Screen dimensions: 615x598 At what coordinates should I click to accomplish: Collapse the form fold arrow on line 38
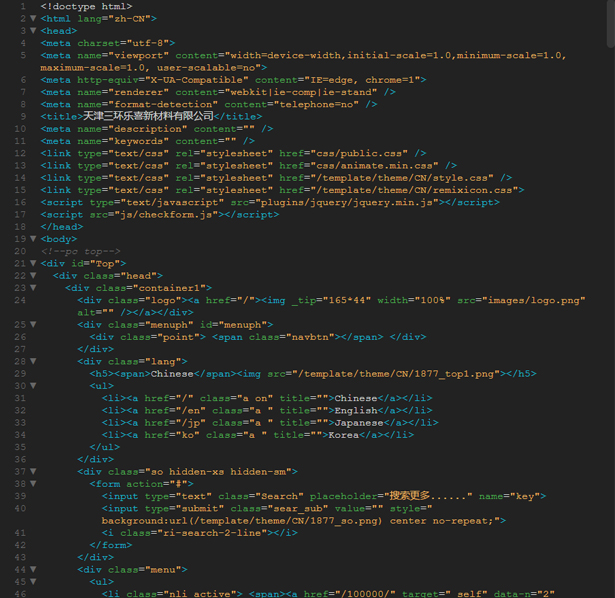33,484
